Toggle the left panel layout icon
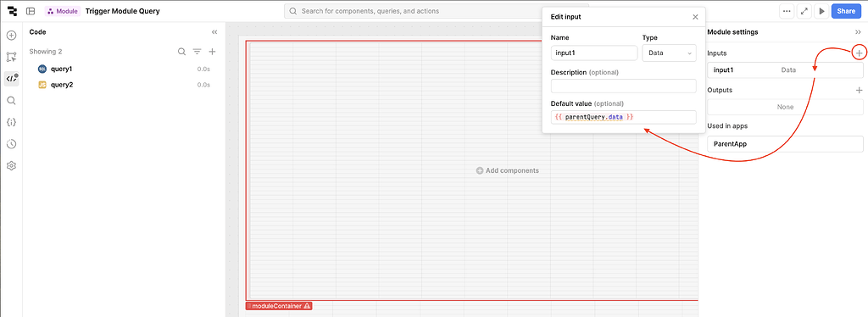Screen dimensions: 868x317 [31, 11]
